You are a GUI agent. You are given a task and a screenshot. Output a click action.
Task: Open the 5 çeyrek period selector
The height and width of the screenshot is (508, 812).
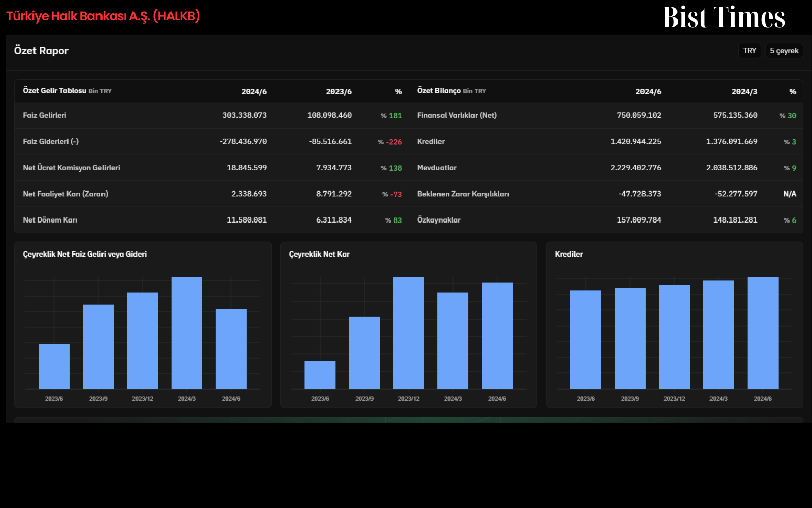(x=784, y=51)
